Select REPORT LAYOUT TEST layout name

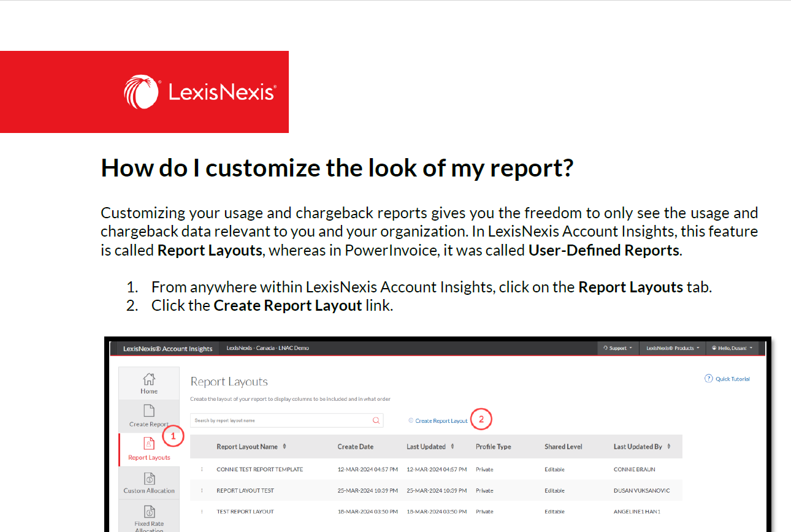(245, 490)
